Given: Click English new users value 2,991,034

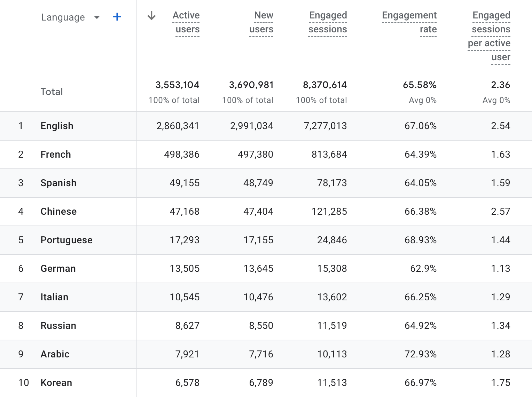Looking at the screenshot, I should click(x=252, y=126).
